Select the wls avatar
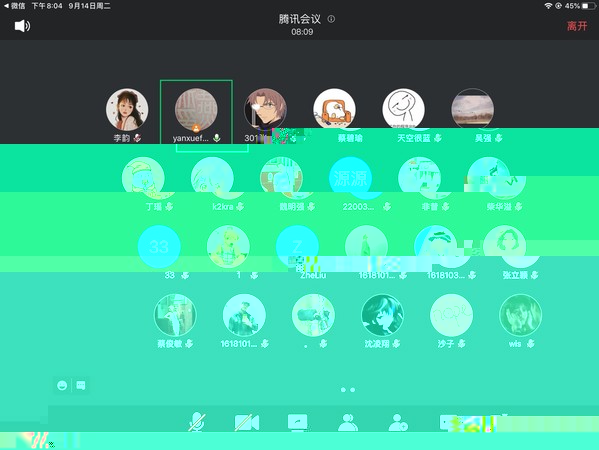The image size is (599, 450). pos(521,315)
